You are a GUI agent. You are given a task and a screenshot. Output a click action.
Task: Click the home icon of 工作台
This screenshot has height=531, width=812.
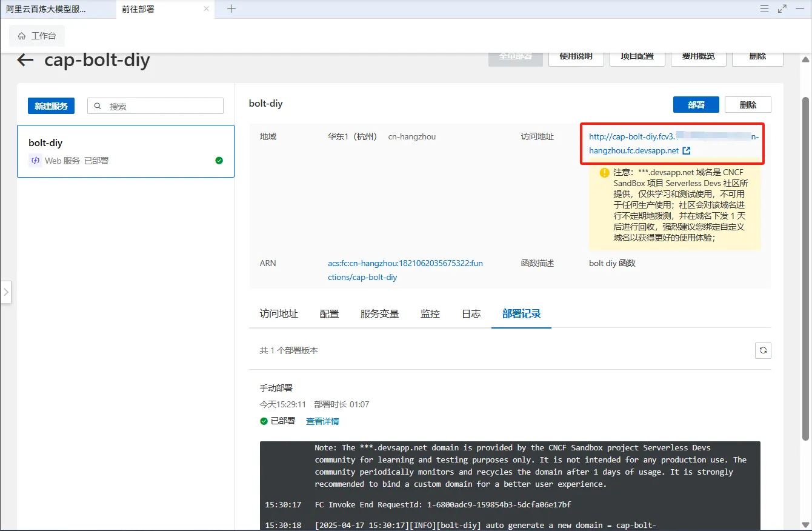[22, 36]
